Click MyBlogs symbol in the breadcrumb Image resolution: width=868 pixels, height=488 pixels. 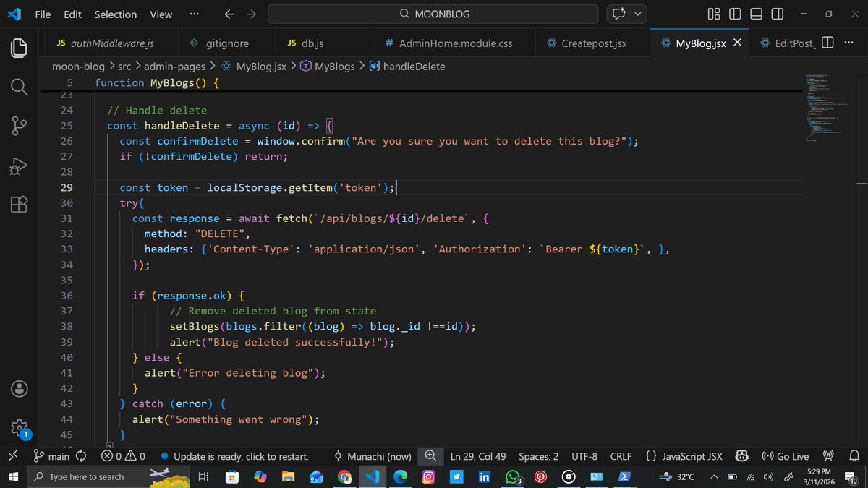(x=327, y=67)
